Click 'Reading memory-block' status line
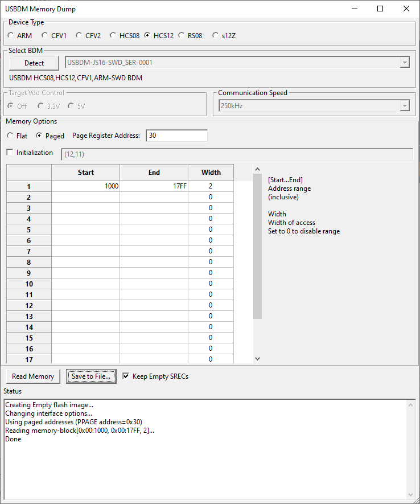This screenshot has height=504, width=420. 80,431
